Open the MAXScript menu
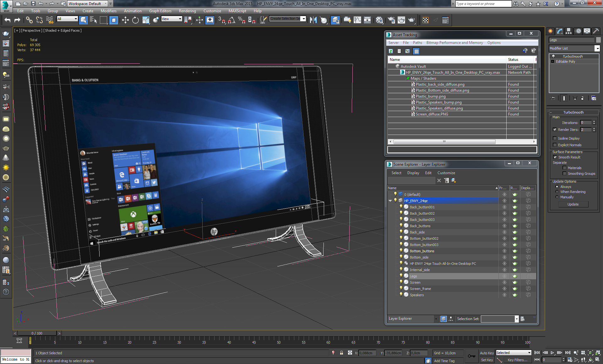 237,11
